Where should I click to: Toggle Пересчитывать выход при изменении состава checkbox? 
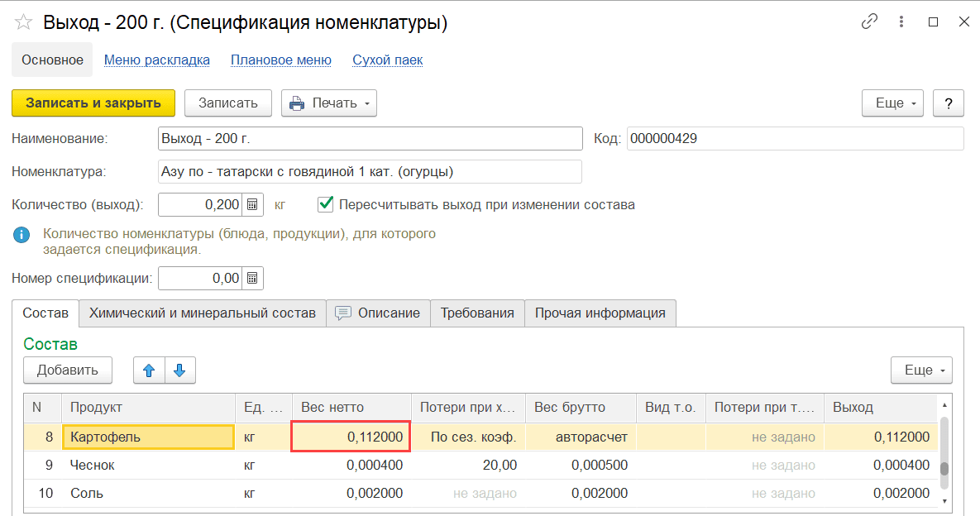coord(326,203)
